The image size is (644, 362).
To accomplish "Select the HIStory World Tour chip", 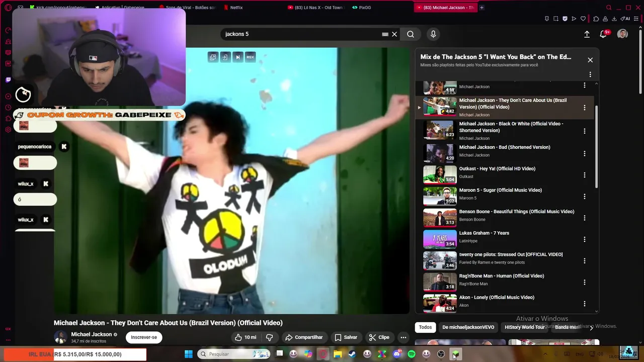I will click(x=524, y=327).
